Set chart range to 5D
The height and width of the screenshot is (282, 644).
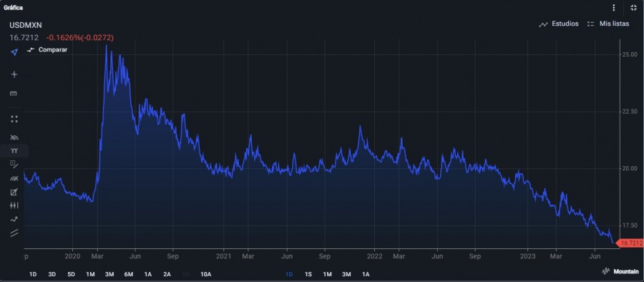pos(71,274)
